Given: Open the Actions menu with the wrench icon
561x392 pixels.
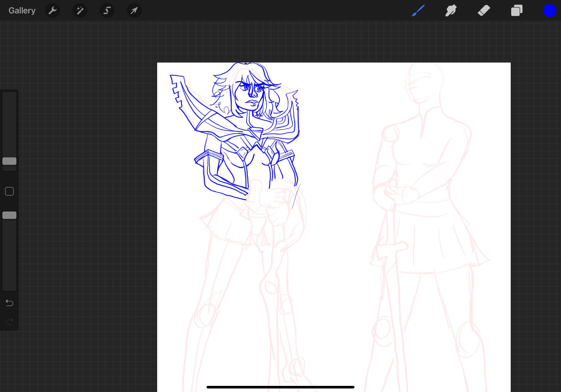Looking at the screenshot, I should pyautogui.click(x=53, y=10).
